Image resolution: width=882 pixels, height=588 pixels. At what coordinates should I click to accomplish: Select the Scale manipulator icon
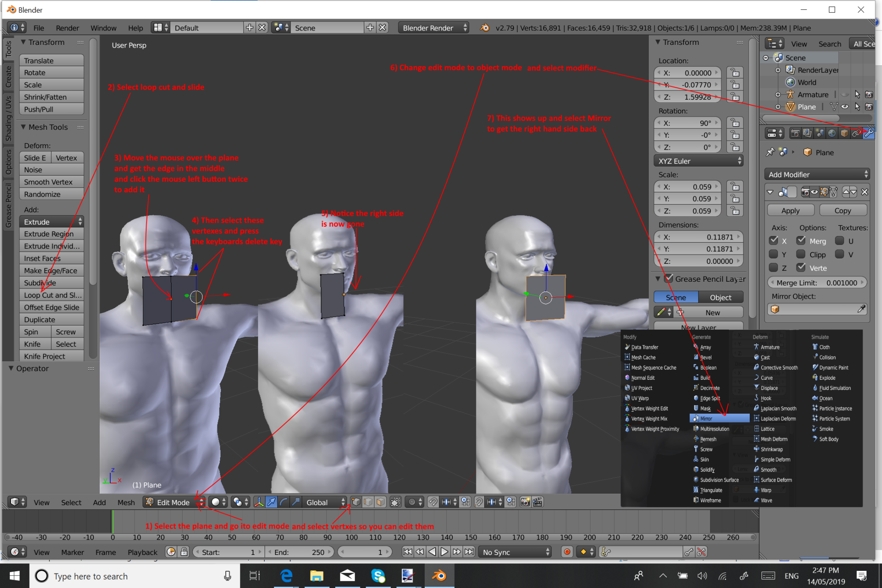[296, 502]
